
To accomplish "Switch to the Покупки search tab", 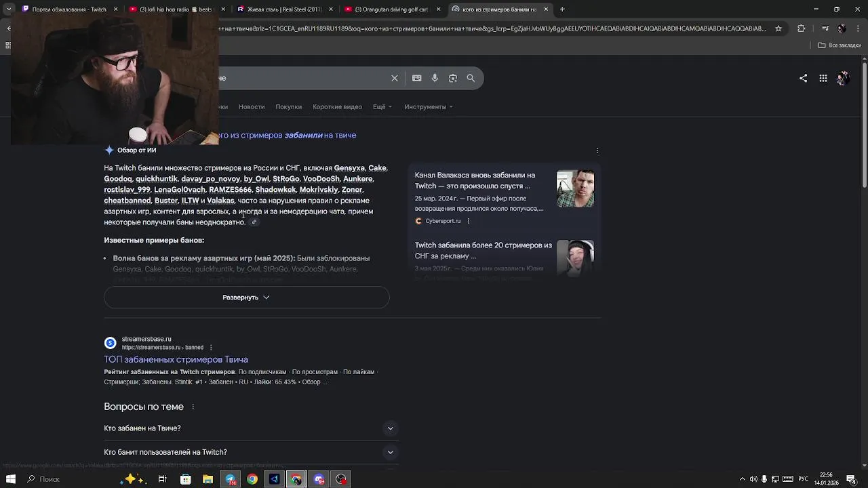I will point(288,107).
